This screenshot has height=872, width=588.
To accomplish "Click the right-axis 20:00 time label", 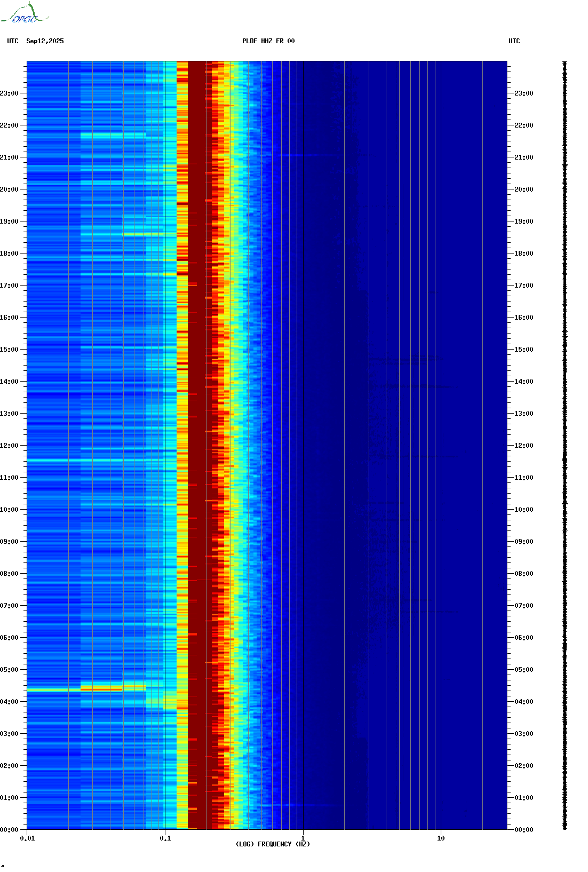I will (x=524, y=189).
